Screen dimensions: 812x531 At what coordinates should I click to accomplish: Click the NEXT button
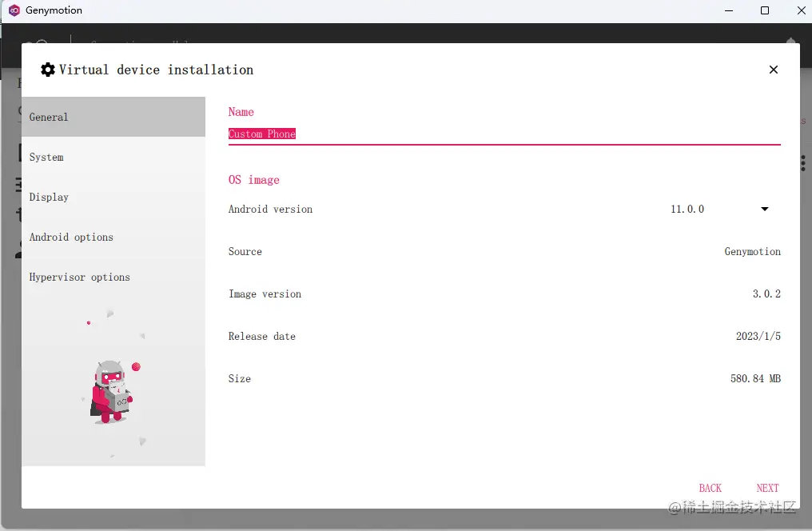click(x=767, y=488)
